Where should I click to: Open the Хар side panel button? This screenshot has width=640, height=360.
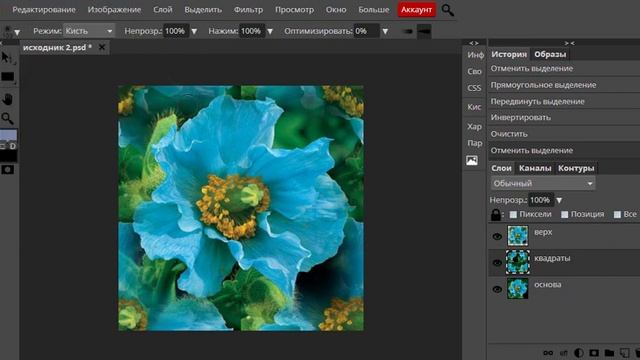click(474, 127)
